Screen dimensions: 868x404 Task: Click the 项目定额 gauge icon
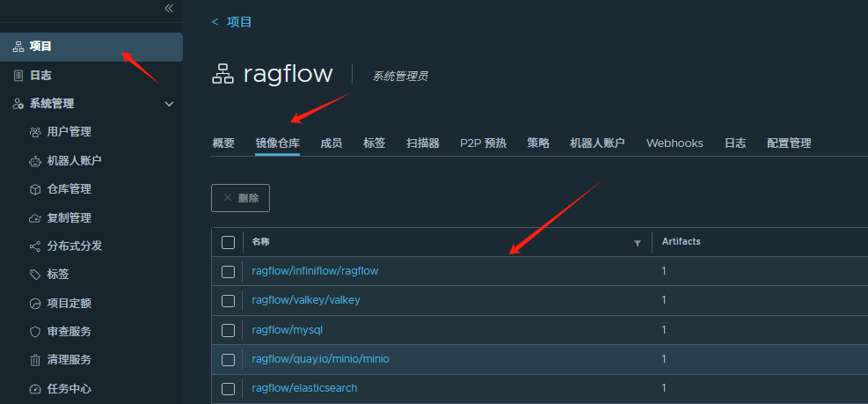35,303
